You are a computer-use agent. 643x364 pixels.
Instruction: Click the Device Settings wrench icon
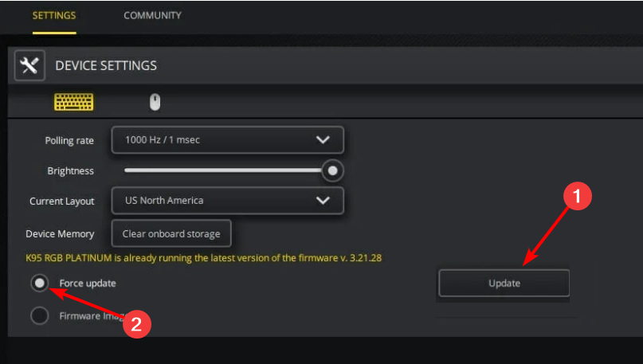coord(29,65)
